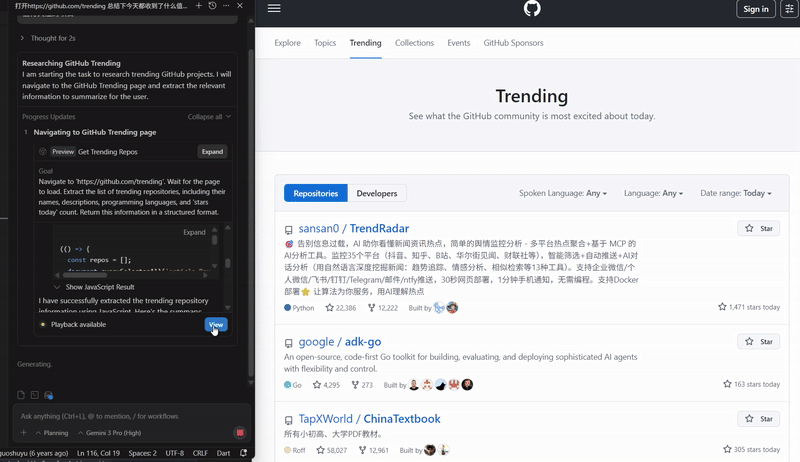The width and height of the screenshot is (800, 462).
Task: Star the sansan0 / TrendRadar repository
Action: coord(758,228)
